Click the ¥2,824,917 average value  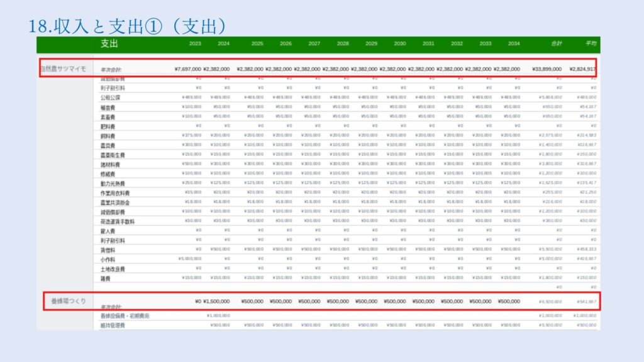click(582, 69)
